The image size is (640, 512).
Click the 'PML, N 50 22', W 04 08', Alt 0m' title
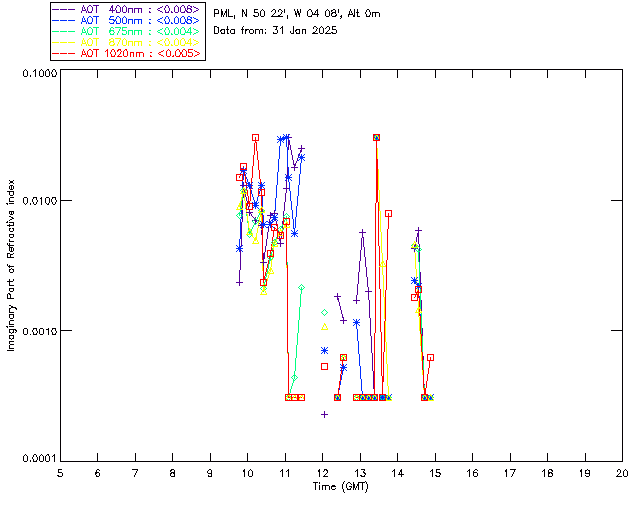point(297,13)
